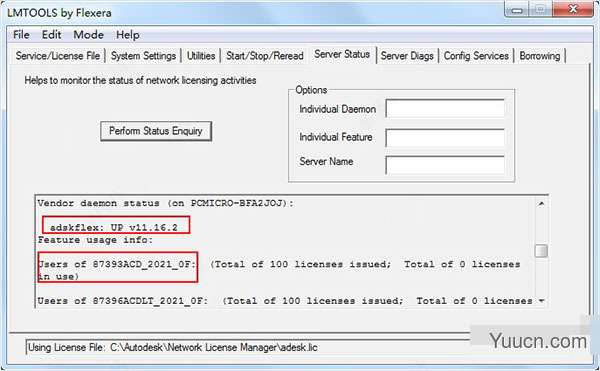Focus the Individual Daemon input field
This screenshot has height=371, width=600.
(445, 109)
